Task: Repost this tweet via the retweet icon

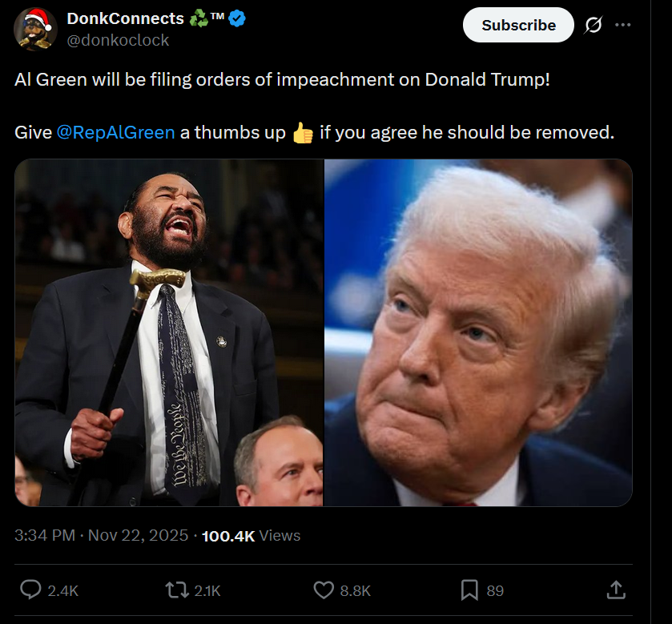Action: pos(177,590)
